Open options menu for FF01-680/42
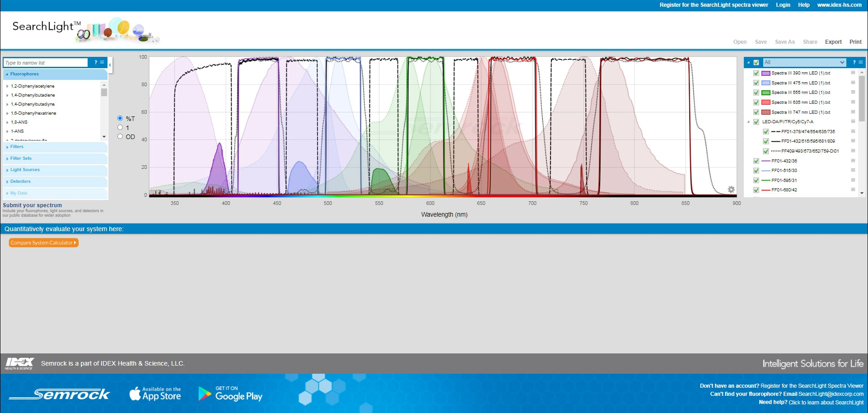Screen dimensions: 868x413 pyautogui.click(x=853, y=190)
